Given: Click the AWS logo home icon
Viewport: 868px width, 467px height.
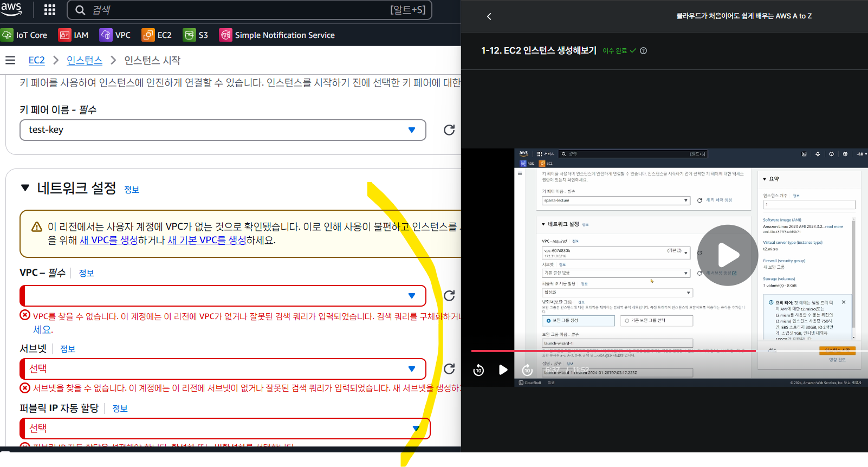Looking at the screenshot, I should 11,9.
